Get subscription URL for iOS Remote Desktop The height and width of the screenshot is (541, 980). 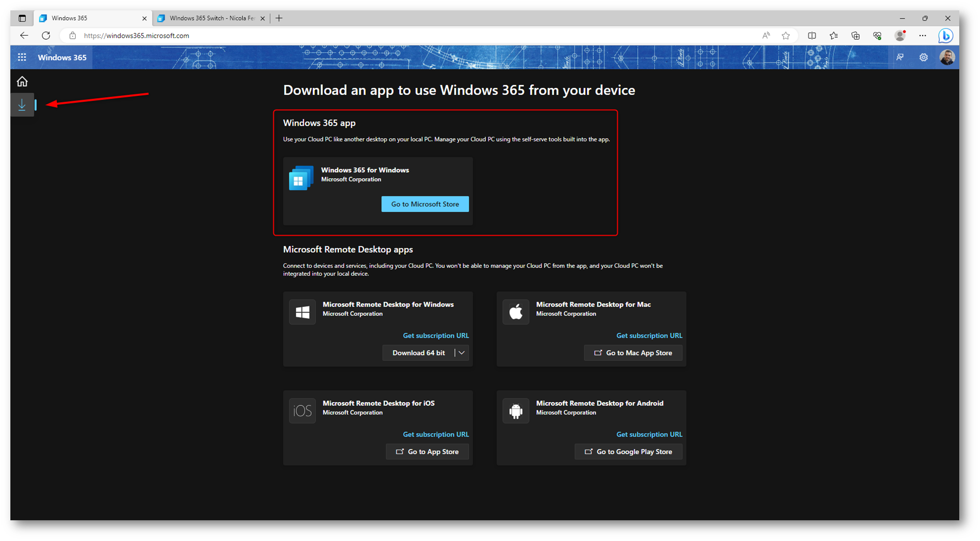(436, 434)
